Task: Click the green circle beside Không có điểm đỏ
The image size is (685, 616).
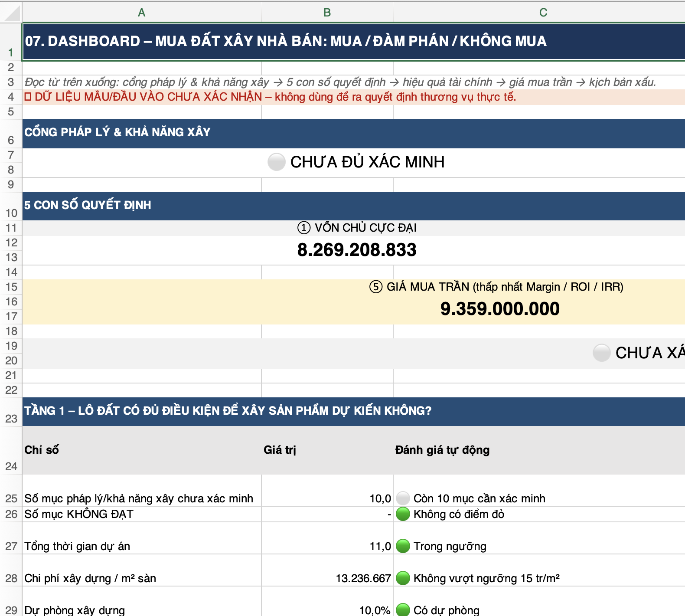Action: tap(403, 514)
